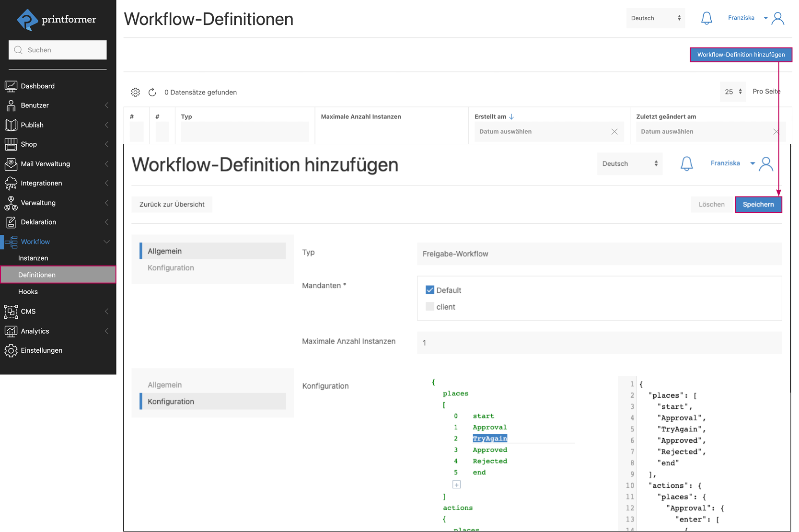Image resolution: width=799 pixels, height=532 pixels.
Task: Open the Shop section via its icon
Action: click(11, 144)
